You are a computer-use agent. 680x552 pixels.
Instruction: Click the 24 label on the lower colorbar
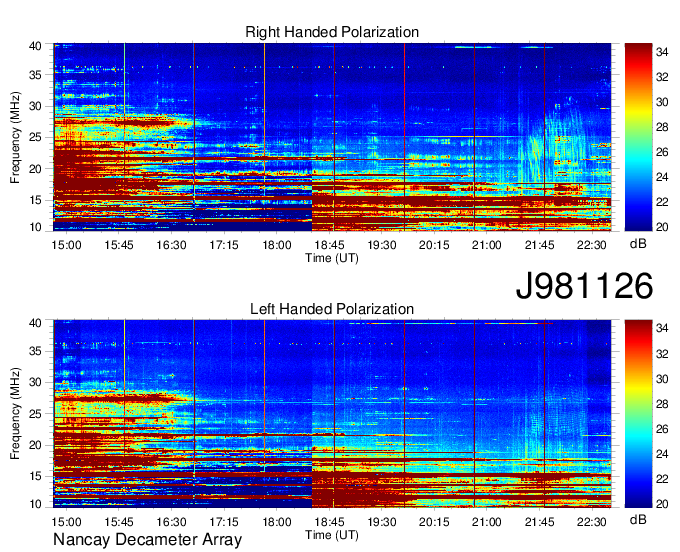(662, 454)
